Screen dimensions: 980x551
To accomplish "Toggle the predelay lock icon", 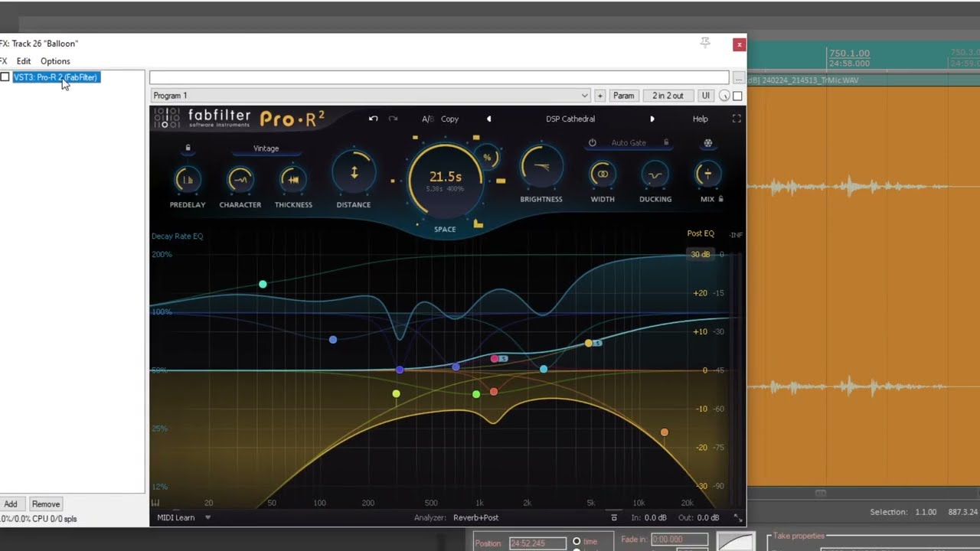I will (x=188, y=148).
